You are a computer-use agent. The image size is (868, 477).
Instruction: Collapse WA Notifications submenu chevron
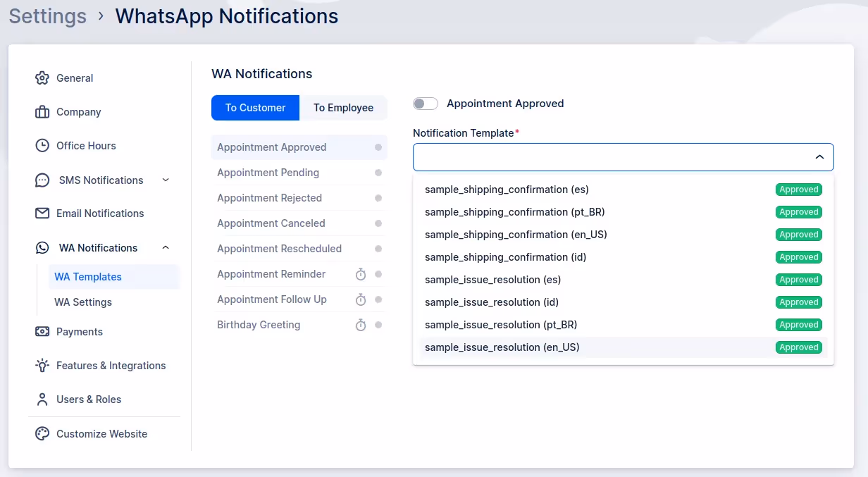pos(166,248)
